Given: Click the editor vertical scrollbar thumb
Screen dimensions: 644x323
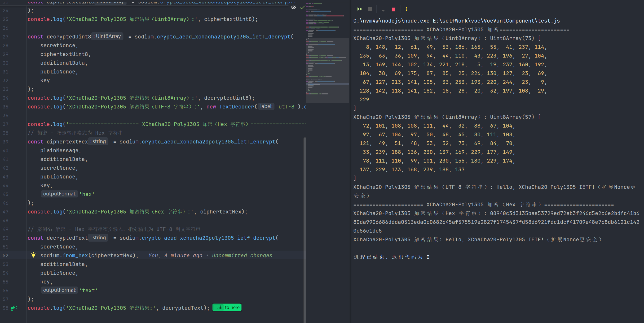Looking at the screenshot, I should click(x=305, y=228).
